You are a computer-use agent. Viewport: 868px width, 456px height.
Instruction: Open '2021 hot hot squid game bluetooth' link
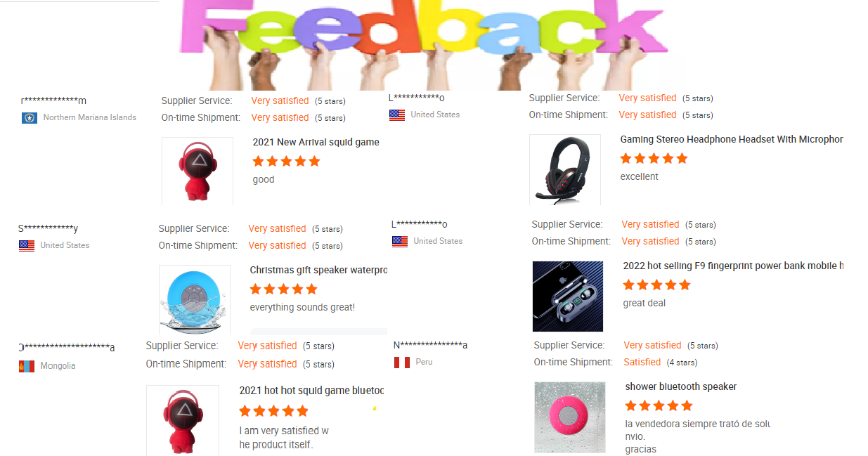[x=311, y=391]
